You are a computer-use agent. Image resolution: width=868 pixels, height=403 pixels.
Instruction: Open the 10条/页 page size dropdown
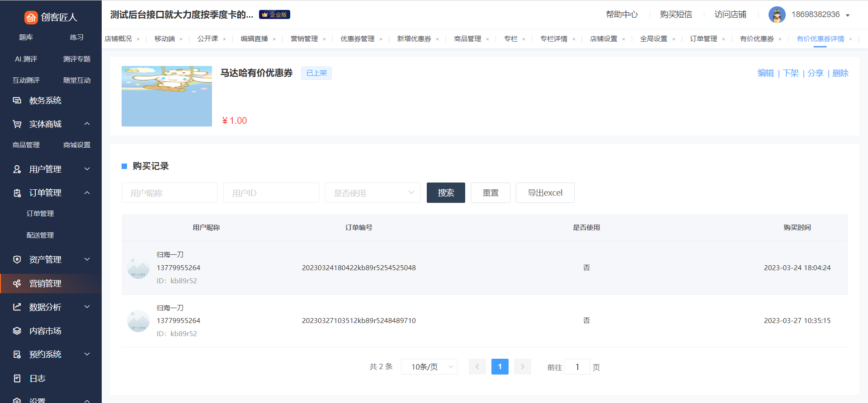click(x=429, y=367)
